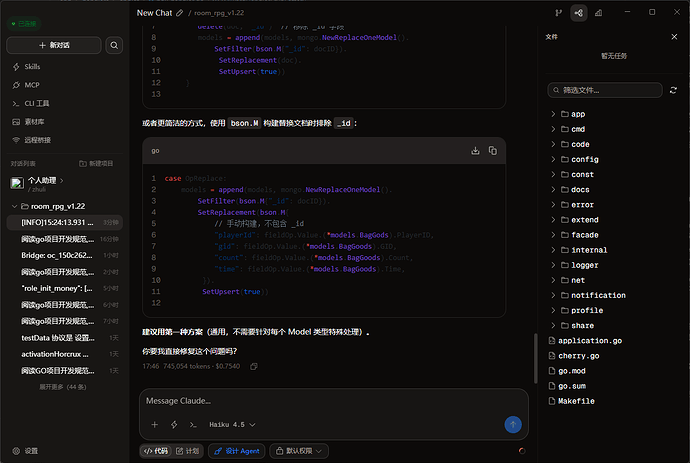
Task: Click the search conversations icon
Action: 114,45
